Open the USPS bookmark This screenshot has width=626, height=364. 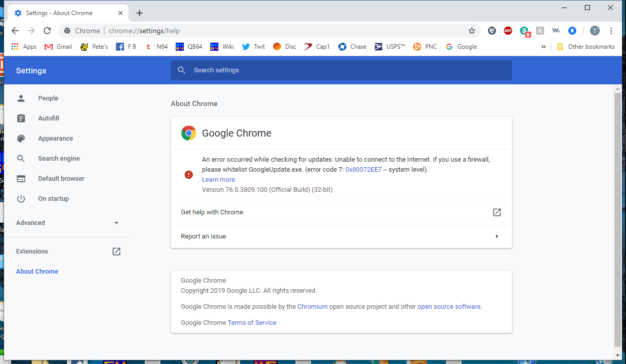coord(390,47)
